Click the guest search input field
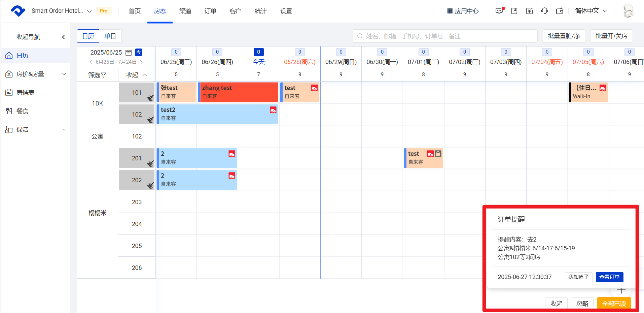This screenshot has width=644, height=313. click(445, 36)
